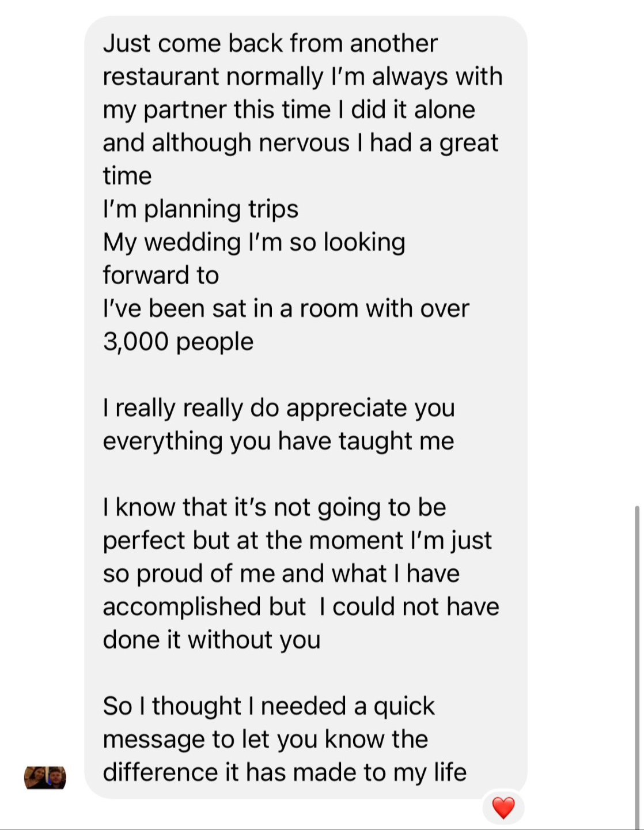Image resolution: width=644 pixels, height=830 pixels.
Task: Click the line 'and although nervous I had a great'
Action: pyautogui.click(x=300, y=143)
